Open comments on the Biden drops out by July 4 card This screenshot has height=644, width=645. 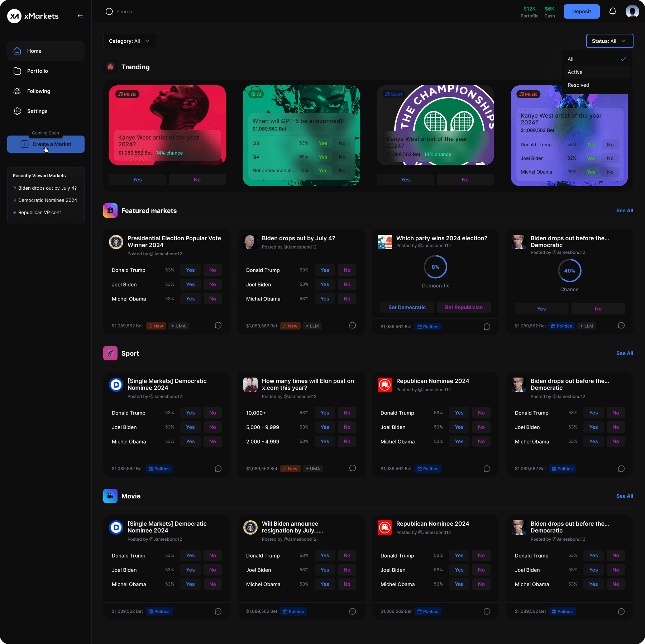coord(352,325)
